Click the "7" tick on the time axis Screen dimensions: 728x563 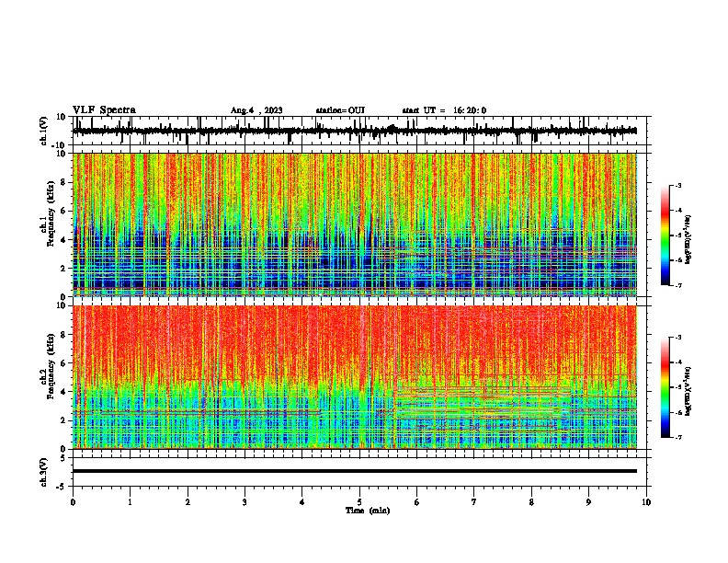[474, 502]
